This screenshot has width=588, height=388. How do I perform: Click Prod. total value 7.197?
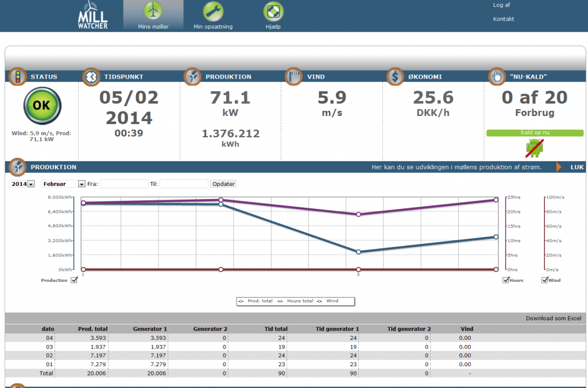click(98, 355)
